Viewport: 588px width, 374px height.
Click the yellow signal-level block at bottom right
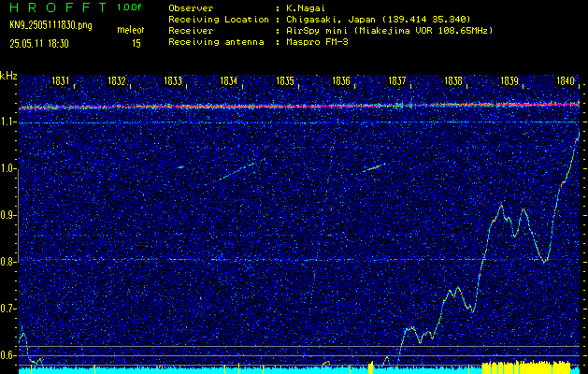tap(526, 367)
